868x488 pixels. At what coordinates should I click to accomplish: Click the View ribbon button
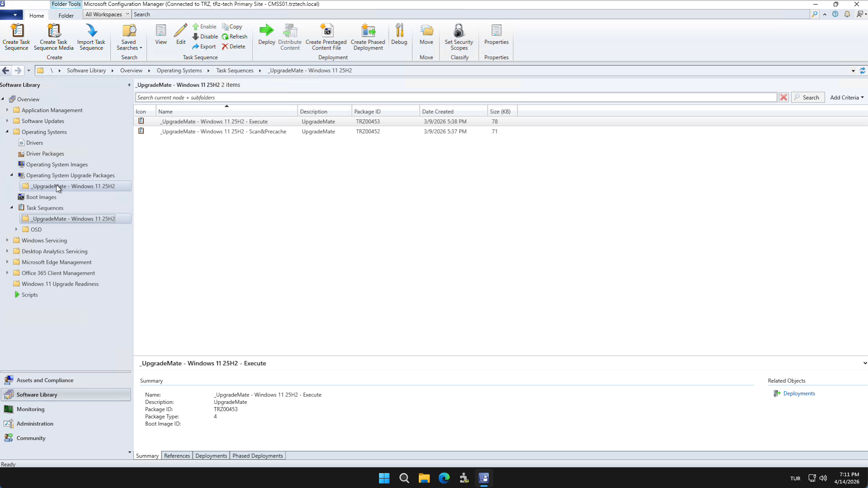click(x=161, y=35)
